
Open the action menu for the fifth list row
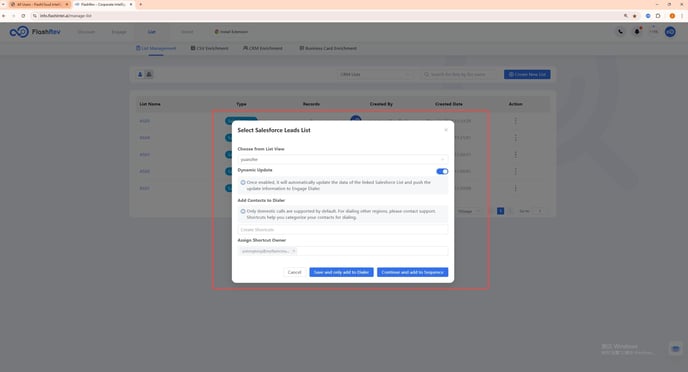pos(516,188)
